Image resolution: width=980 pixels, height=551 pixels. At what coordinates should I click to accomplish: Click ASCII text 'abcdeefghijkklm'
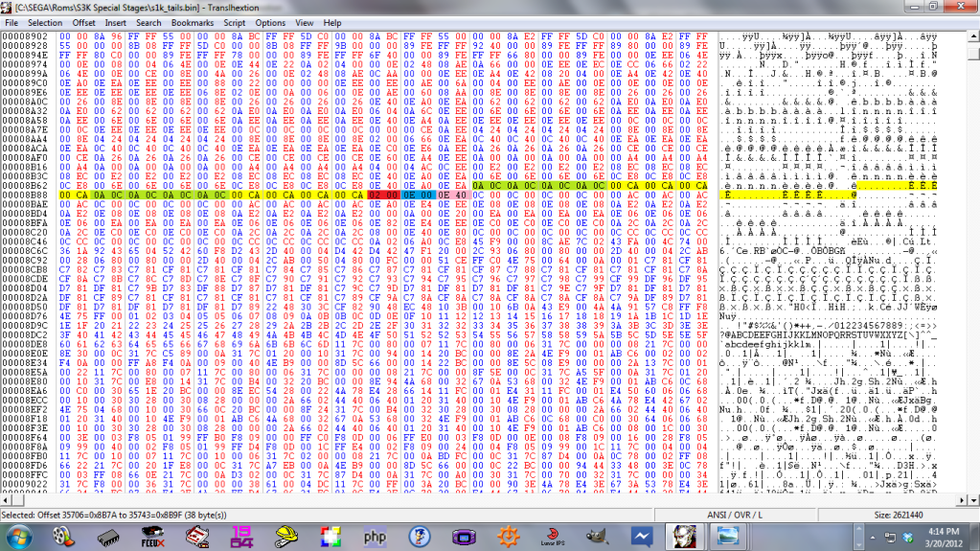(768, 345)
